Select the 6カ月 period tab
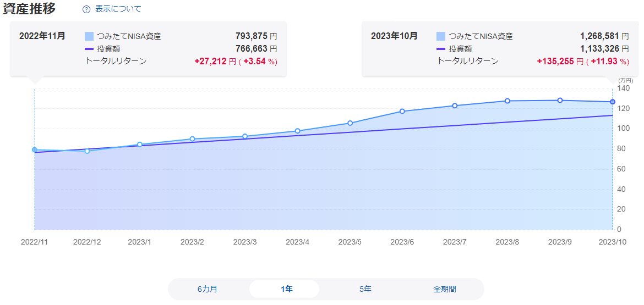This screenshot has height=305, width=644. pos(208,289)
